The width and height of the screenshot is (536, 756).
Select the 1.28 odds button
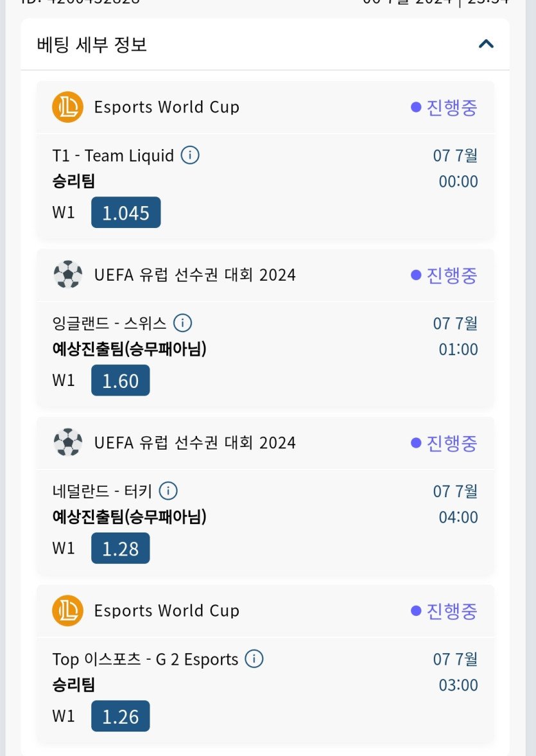point(121,548)
